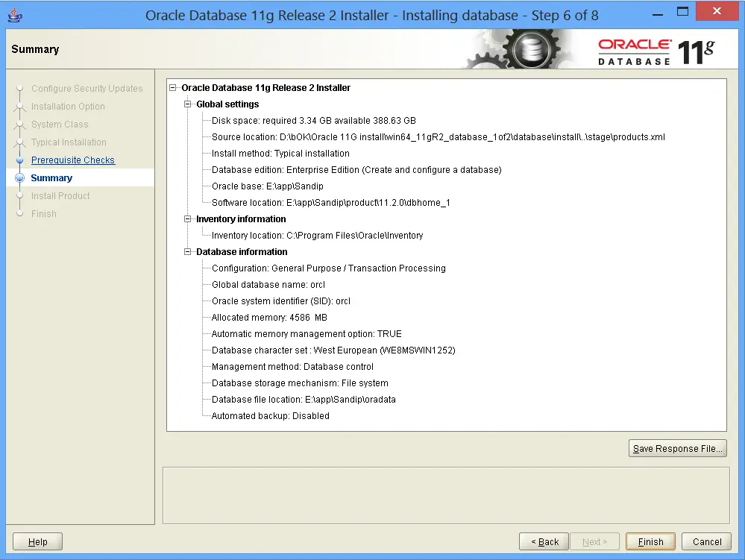
Task: Select the Global database name entry
Action: click(x=268, y=285)
